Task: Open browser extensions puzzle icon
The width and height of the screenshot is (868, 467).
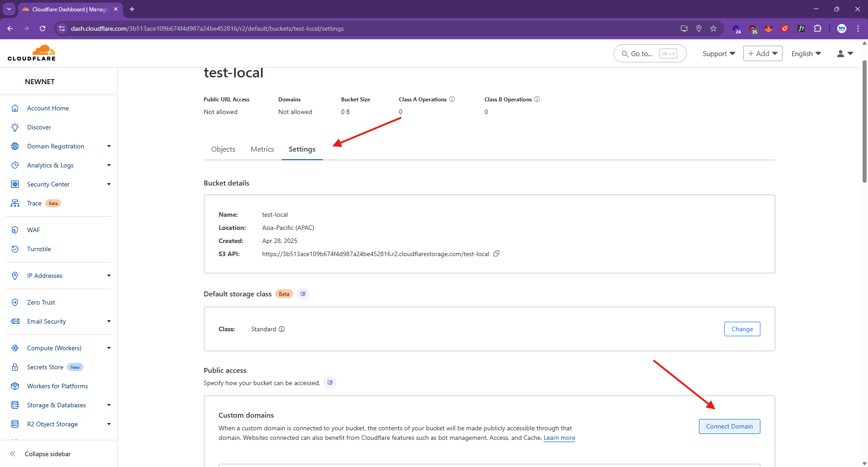Action: point(817,29)
